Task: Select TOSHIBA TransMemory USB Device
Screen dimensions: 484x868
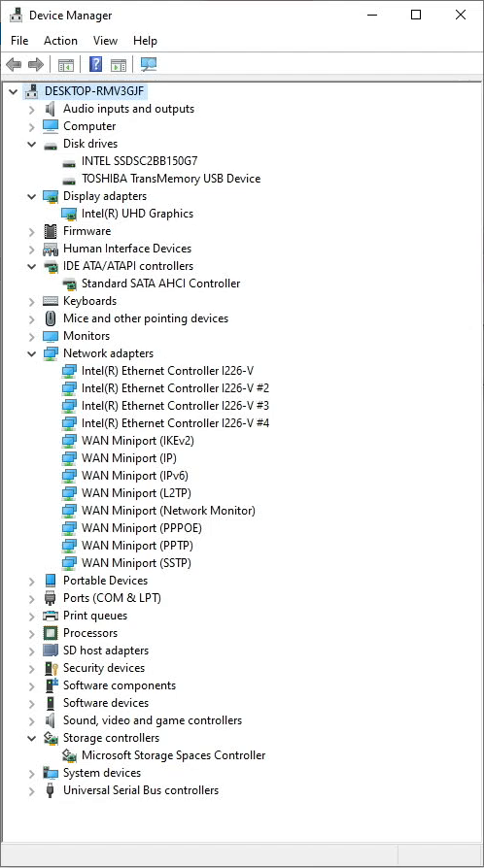Action: 171,179
